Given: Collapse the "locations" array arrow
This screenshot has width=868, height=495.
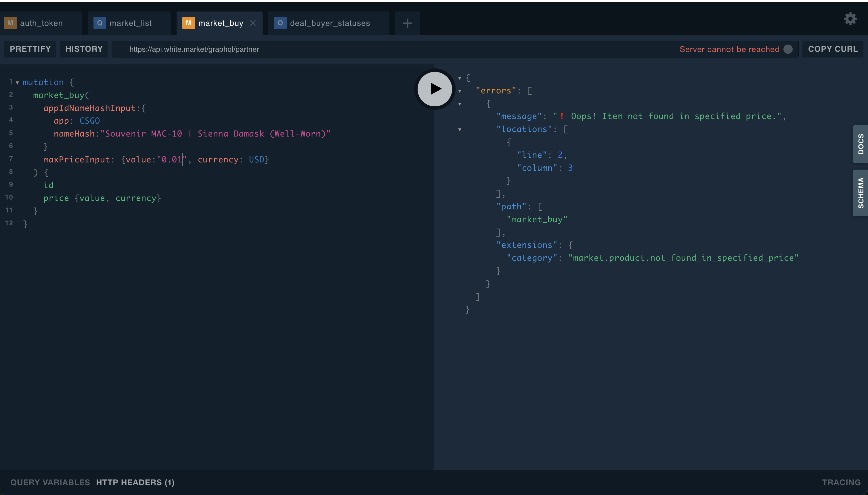Looking at the screenshot, I should [x=460, y=130].
